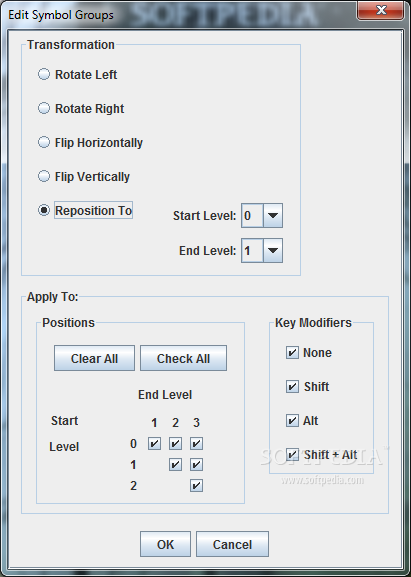Open the Start Level dropdown arrow
This screenshot has height=577, width=411.
pos(273,215)
